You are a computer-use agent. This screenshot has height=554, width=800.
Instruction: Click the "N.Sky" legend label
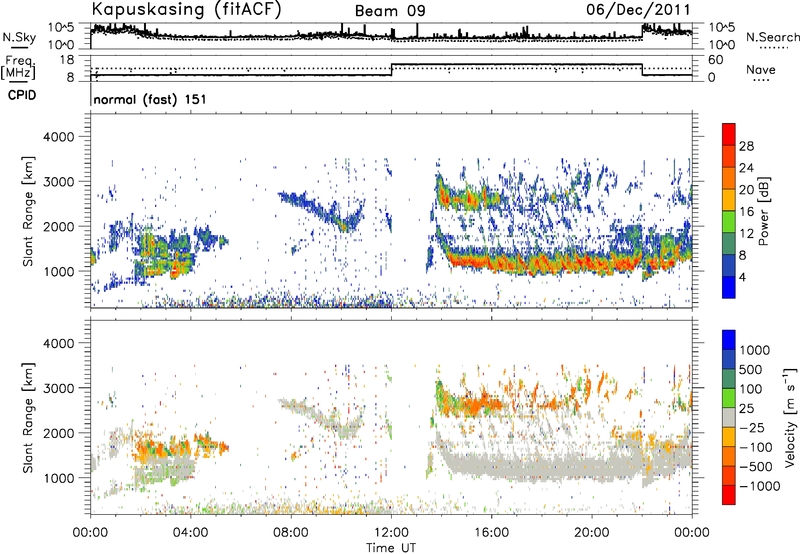(19, 37)
